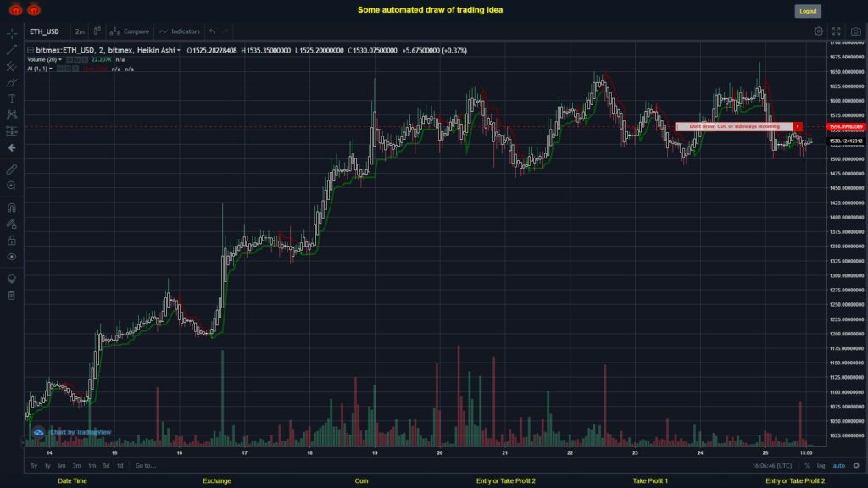Click the Logout button
The height and width of the screenshot is (488, 868).
pyautogui.click(x=808, y=11)
